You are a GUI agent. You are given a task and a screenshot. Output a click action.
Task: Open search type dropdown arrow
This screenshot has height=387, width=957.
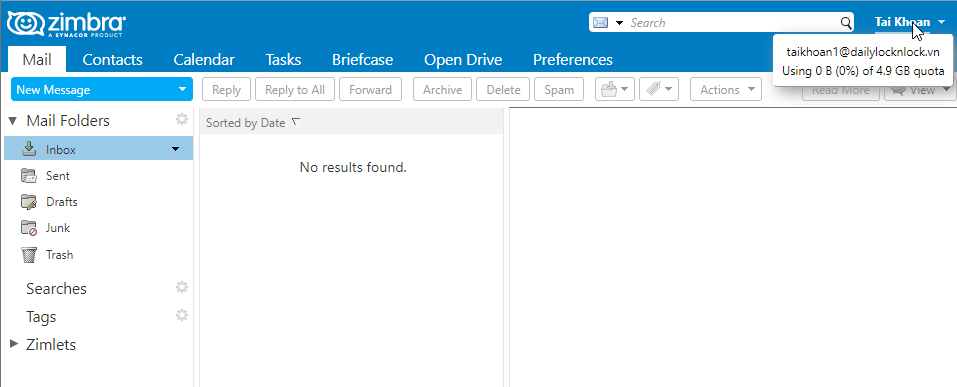619,23
